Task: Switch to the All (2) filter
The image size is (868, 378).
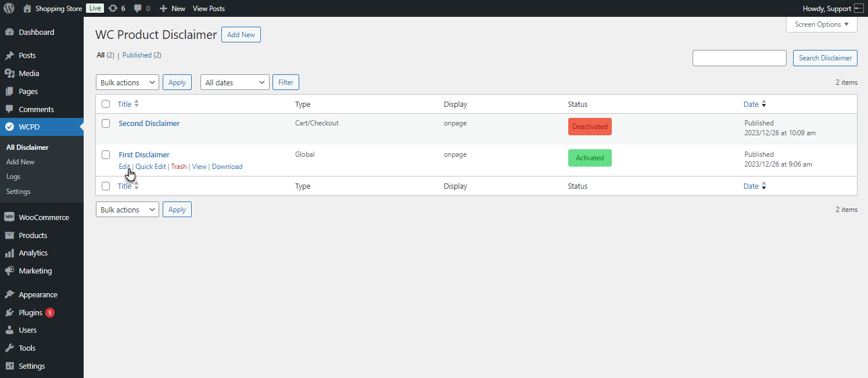Action: (x=106, y=55)
